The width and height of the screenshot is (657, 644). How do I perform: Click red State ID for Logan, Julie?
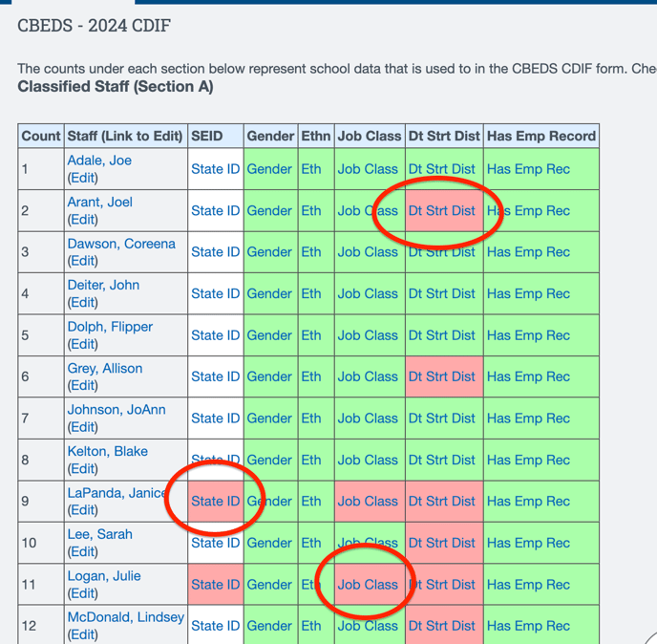pyautogui.click(x=215, y=585)
